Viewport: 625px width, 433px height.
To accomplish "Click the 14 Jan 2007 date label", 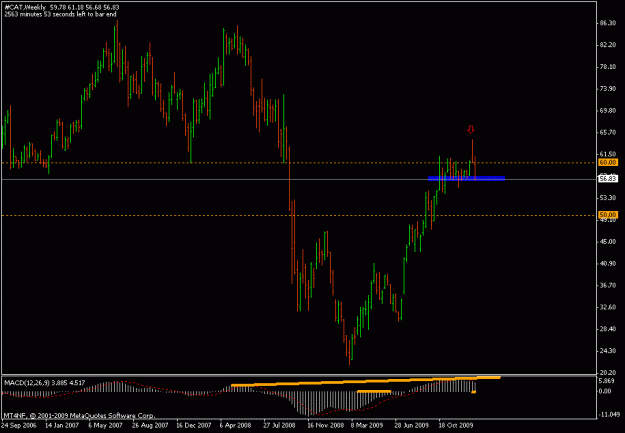I will point(62,425).
